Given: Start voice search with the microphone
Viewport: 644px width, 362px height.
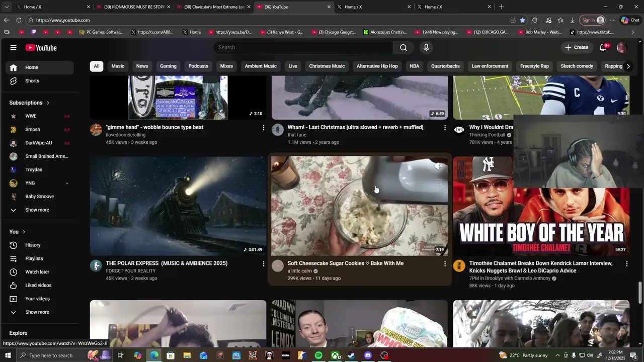Looking at the screenshot, I should coord(426,47).
